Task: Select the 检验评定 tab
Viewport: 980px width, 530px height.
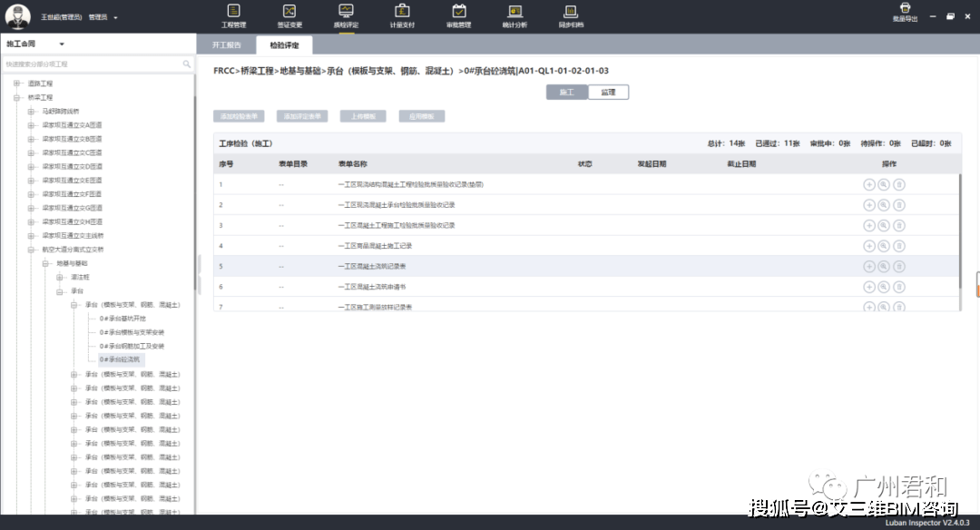Action: tap(284, 45)
